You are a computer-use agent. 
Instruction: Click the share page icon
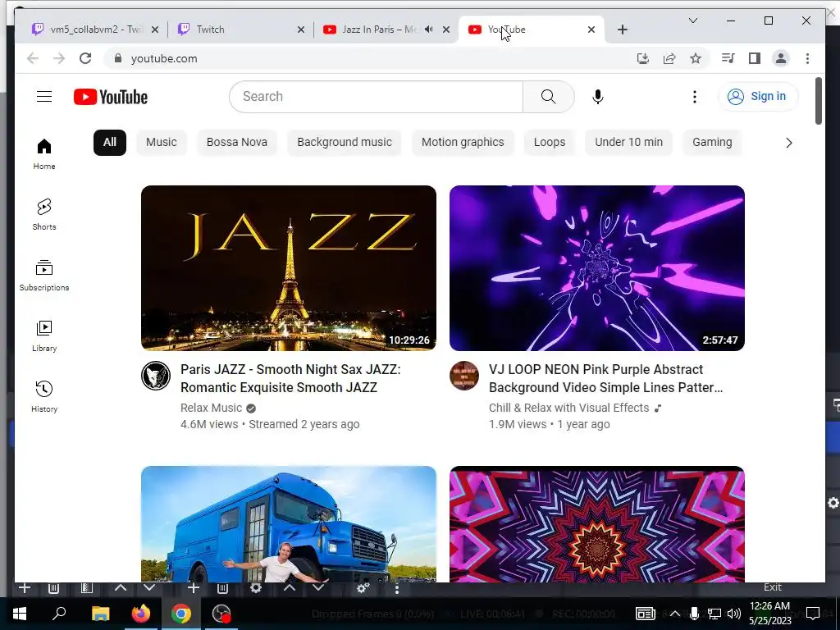669,58
